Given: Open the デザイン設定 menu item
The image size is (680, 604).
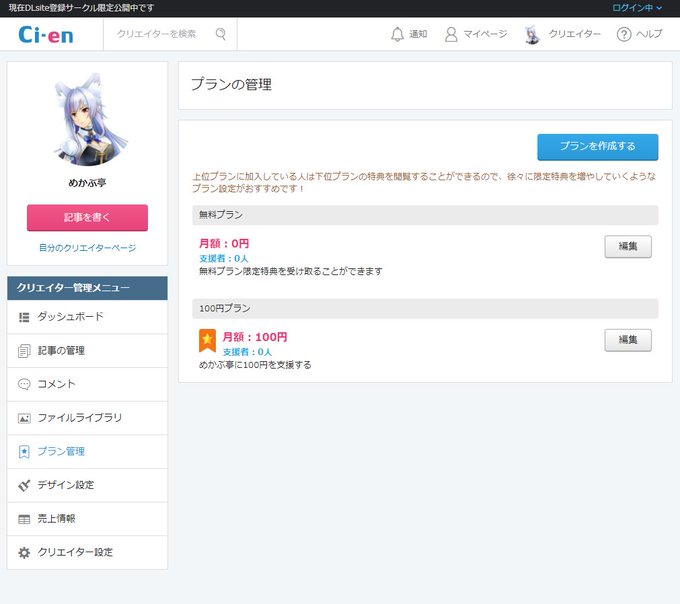Looking at the screenshot, I should 87,485.
